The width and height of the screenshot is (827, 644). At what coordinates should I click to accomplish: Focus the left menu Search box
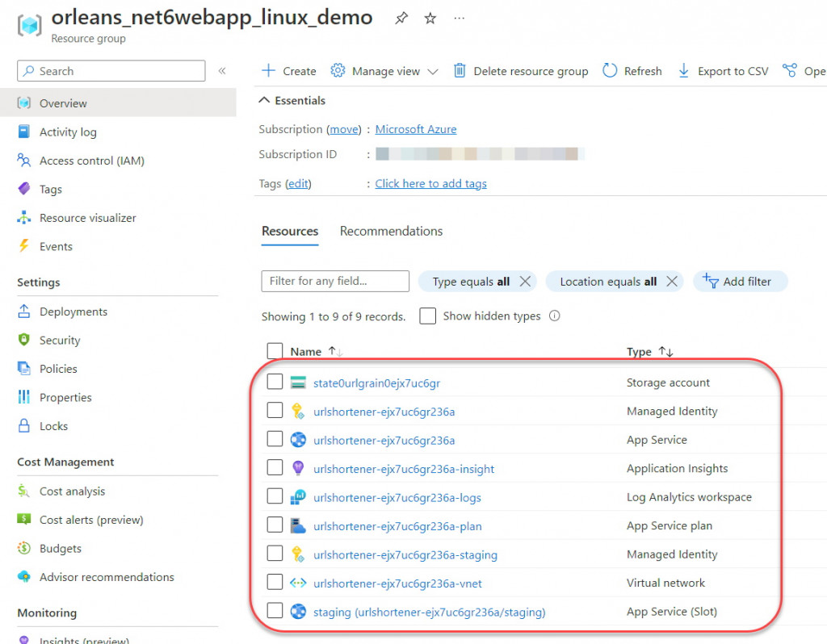[111, 71]
